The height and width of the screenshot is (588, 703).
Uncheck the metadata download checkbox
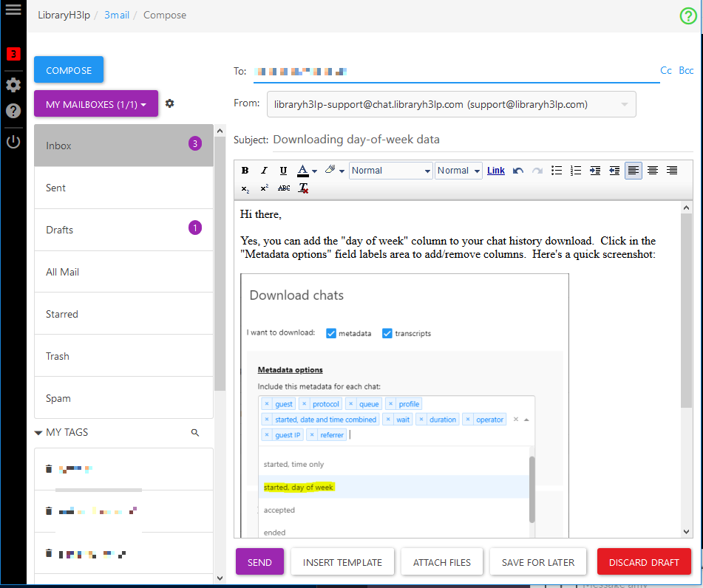[331, 333]
